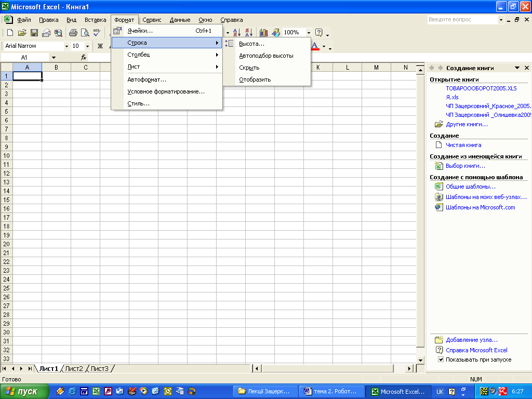Click the Spelling check ABC icon
This screenshot has height=399, width=532.
(x=97, y=33)
